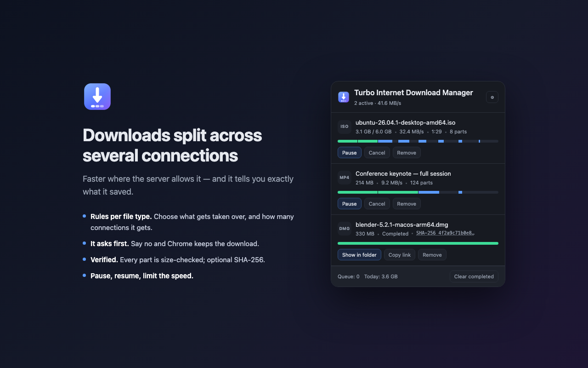Click the DMG file type badge

point(345,229)
